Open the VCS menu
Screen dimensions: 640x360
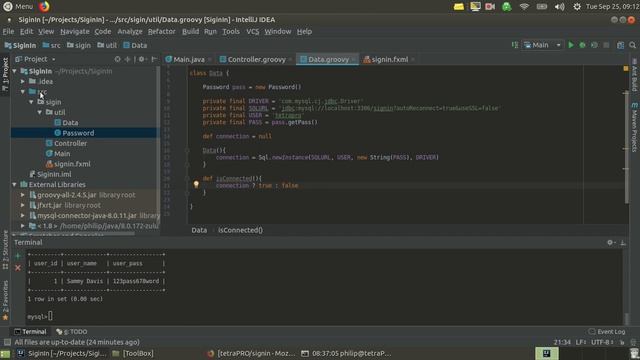[253, 31]
